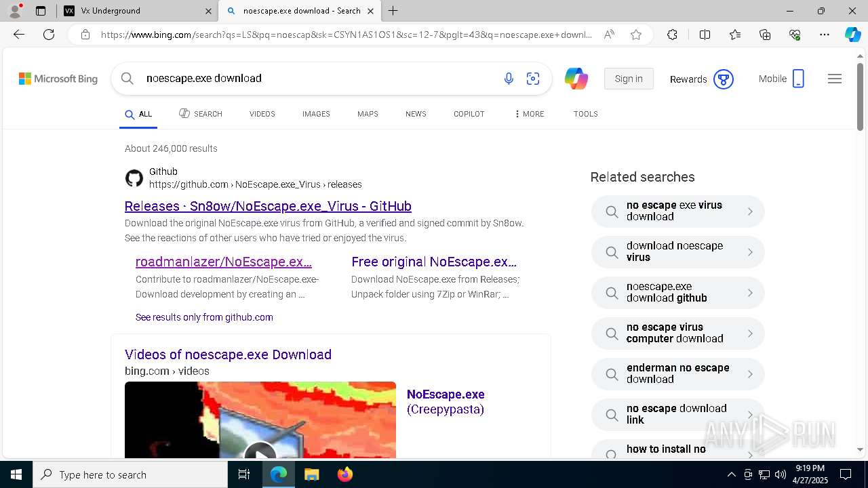Open Task View on the taskbar
This screenshot has width=868, height=488.
[x=245, y=474]
